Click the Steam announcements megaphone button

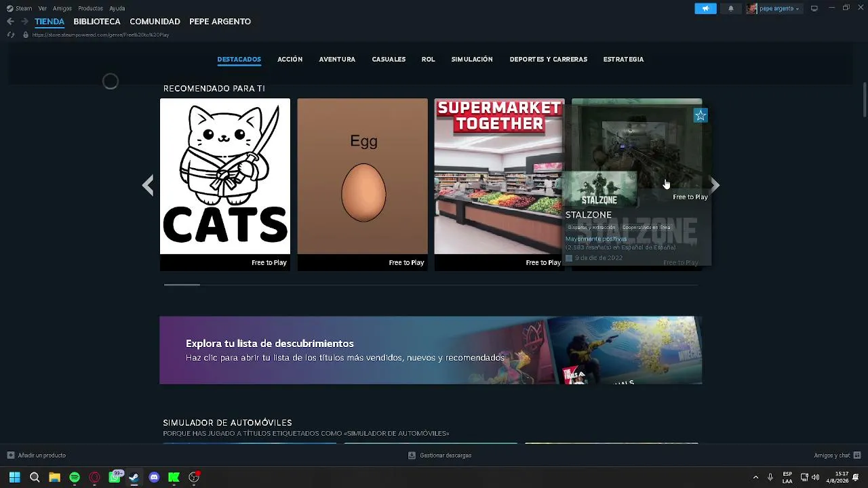point(705,9)
